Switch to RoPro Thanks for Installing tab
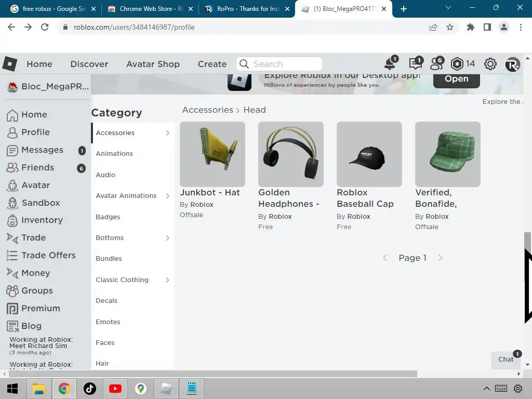This screenshot has width=532, height=399. pos(247,9)
